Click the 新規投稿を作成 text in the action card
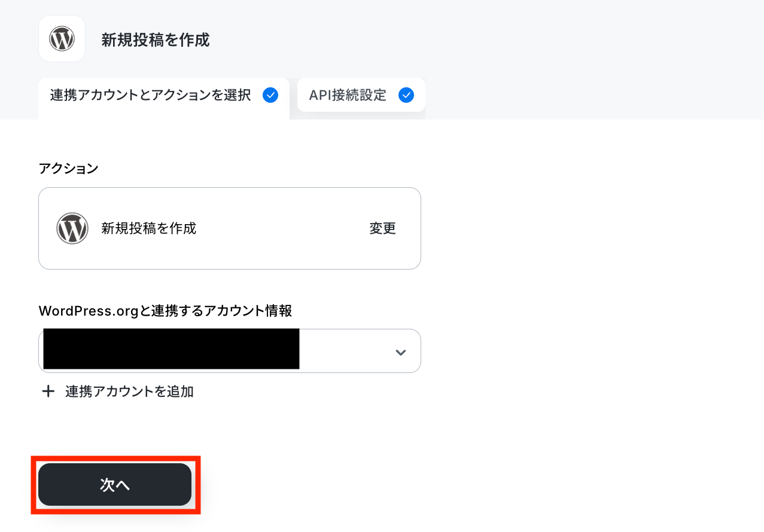 pos(149,228)
